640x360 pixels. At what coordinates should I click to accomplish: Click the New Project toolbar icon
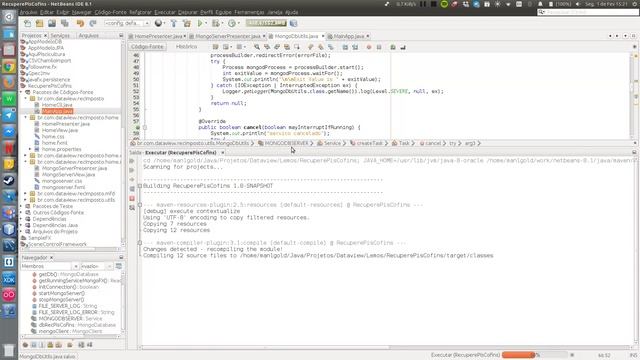pos(39,24)
